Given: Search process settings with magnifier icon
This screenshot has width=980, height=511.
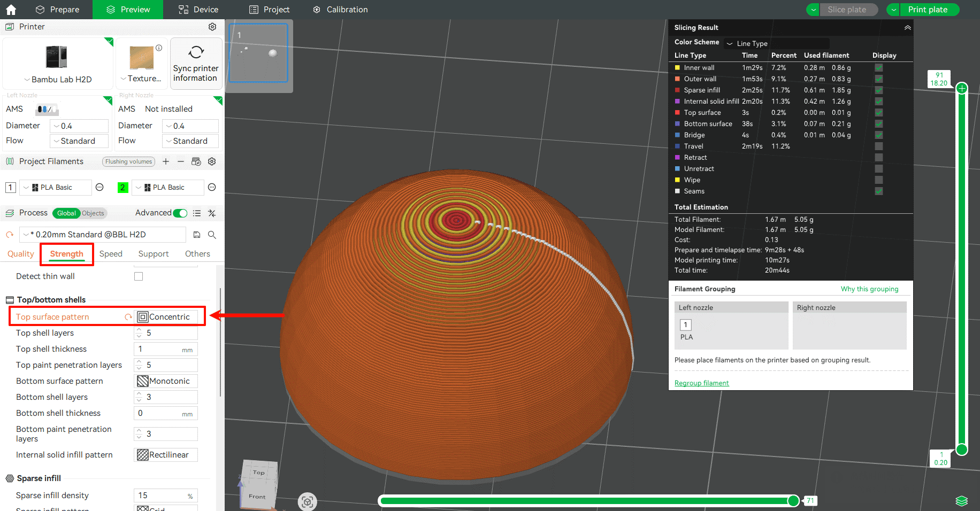Looking at the screenshot, I should (212, 235).
